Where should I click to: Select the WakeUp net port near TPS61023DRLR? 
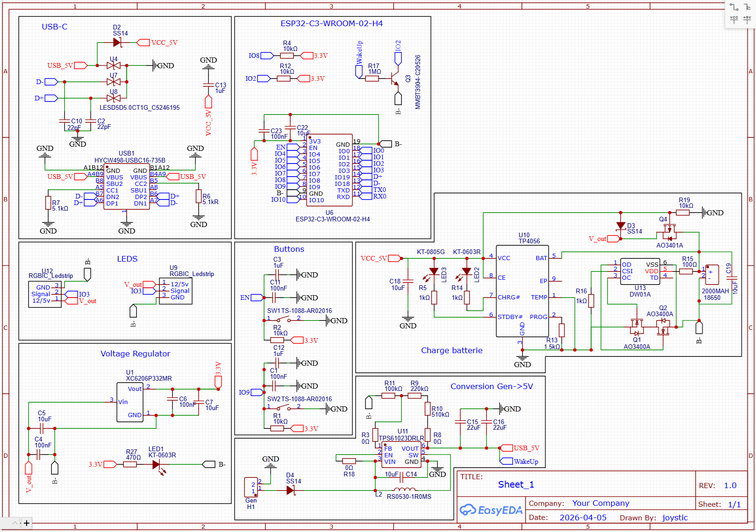coord(519,461)
